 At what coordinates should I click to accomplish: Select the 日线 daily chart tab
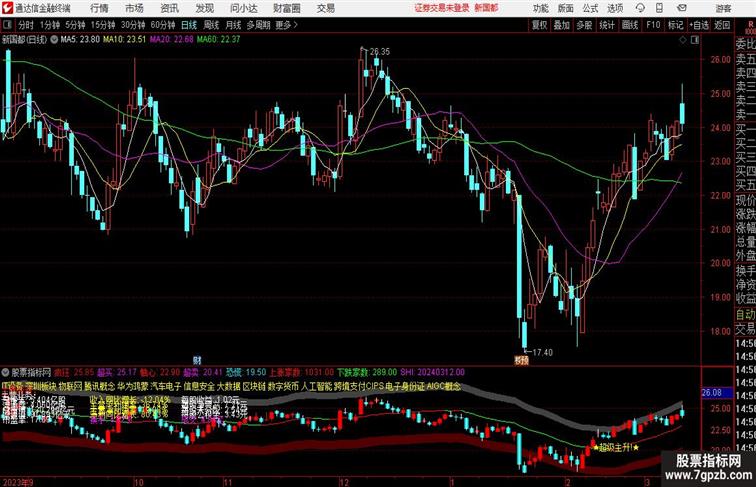click(x=189, y=25)
